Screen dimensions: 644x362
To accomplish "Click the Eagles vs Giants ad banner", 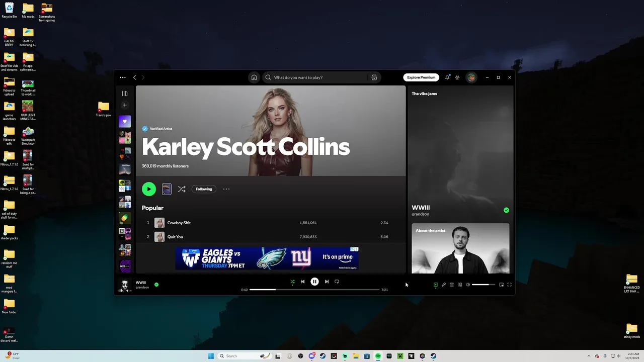I will coord(267,258).
